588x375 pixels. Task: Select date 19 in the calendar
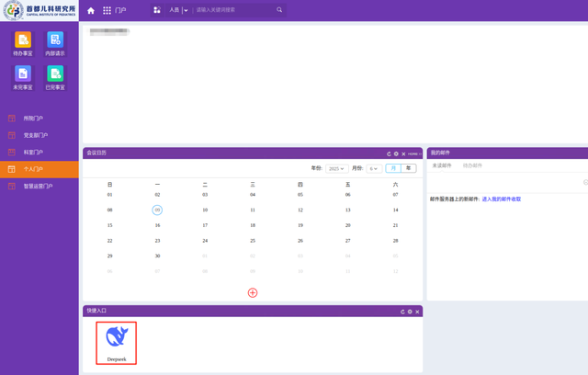300,225
